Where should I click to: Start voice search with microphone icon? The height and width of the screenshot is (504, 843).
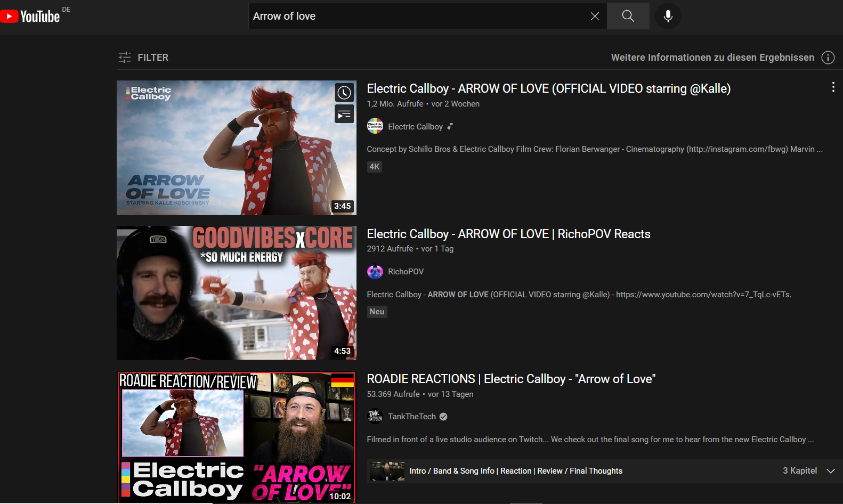[x=668, y=17]
